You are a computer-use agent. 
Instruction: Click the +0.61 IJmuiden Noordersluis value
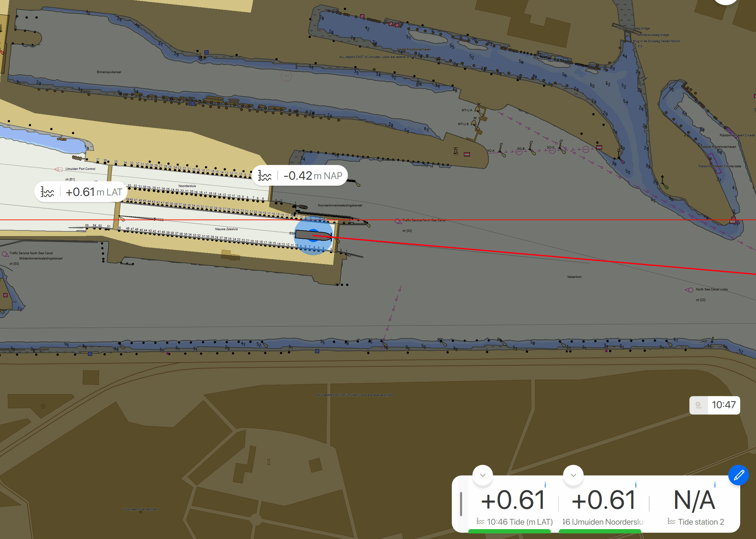[x=604, y=500]
